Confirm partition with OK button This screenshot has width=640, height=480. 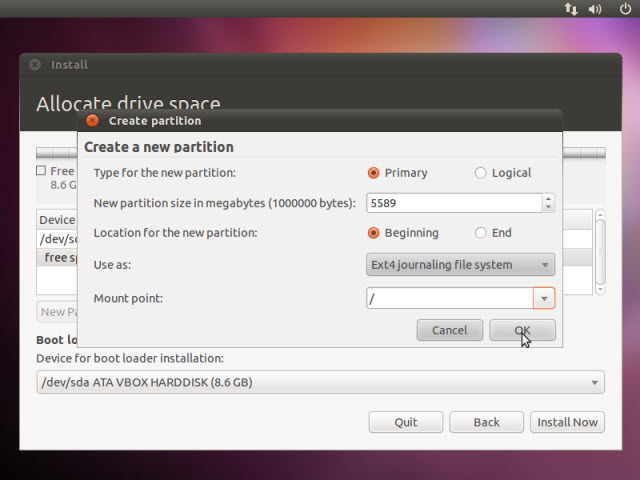coord(522,330)
